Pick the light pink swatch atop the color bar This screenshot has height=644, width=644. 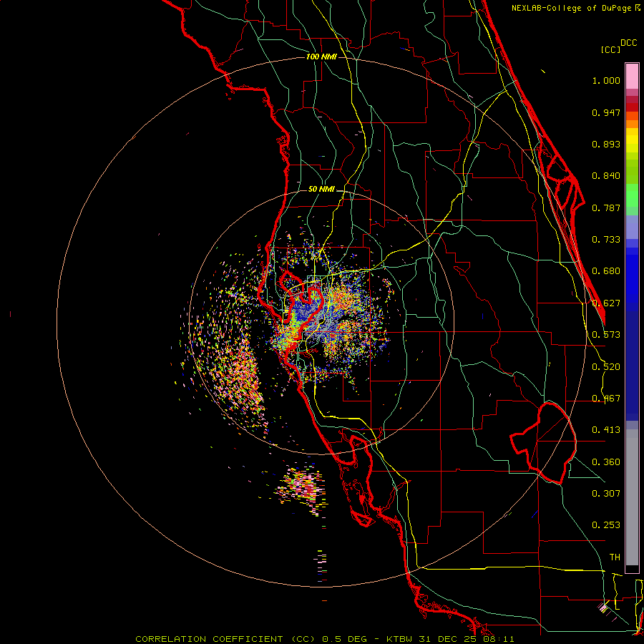click(632, 77)
